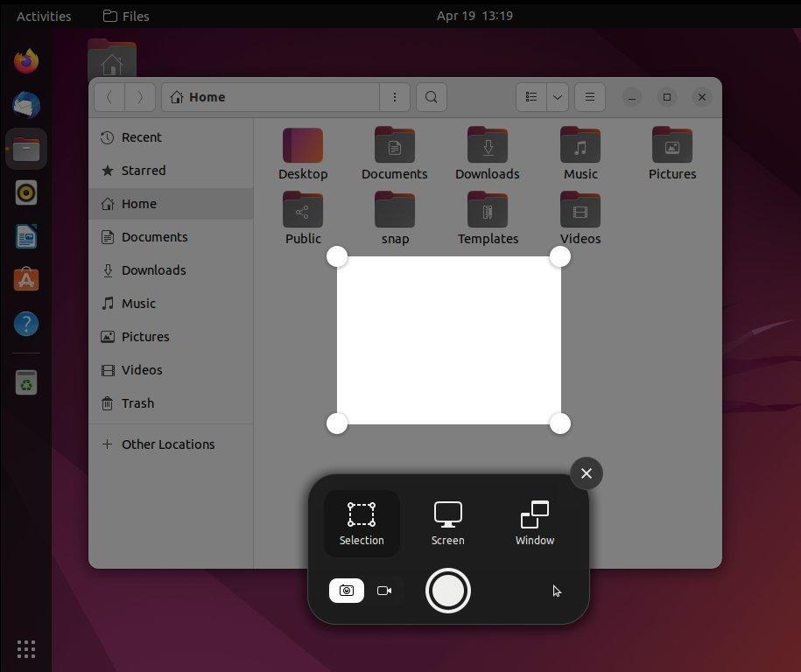Switch to screencast video recording mode
Screen dimensions: 801x672
tap(384, 591)
